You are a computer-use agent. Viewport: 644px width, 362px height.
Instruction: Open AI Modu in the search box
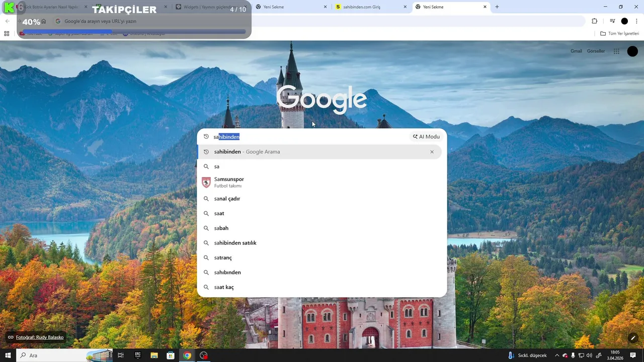tap(426, 137)
